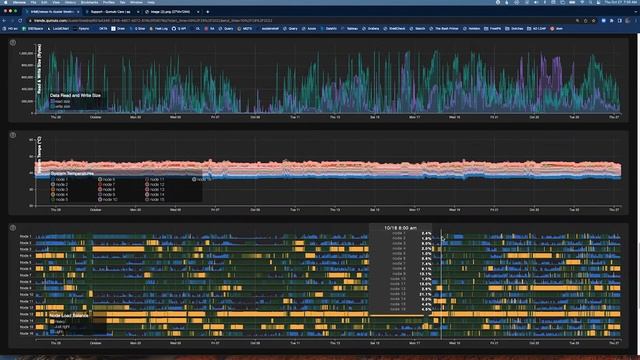
Task: Click the light swatch in Node Load Balance legend
Action: [52, 332]
